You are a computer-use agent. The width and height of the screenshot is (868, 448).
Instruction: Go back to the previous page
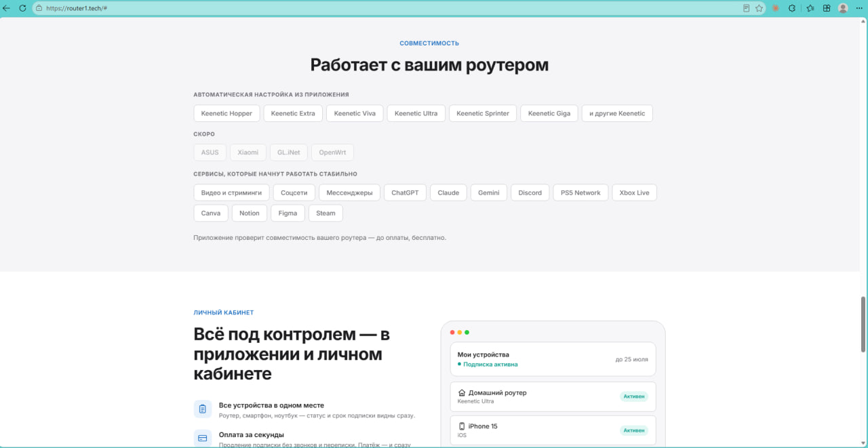[x=7, y=8]
